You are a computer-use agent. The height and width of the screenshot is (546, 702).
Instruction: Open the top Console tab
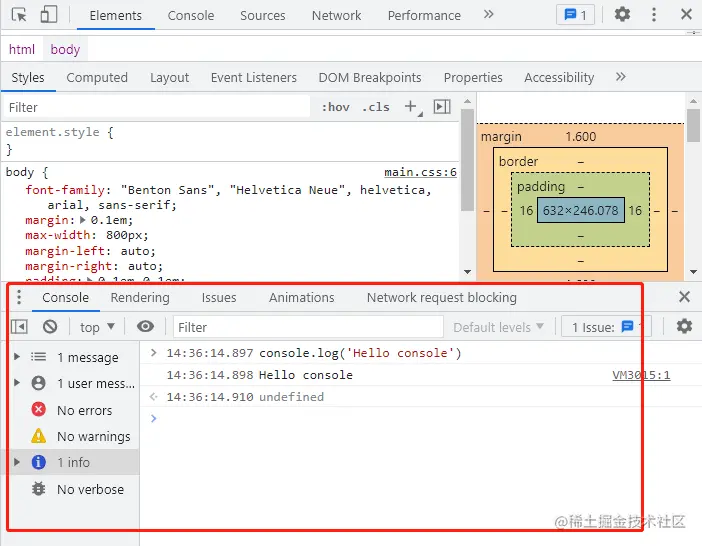[191, 16]
